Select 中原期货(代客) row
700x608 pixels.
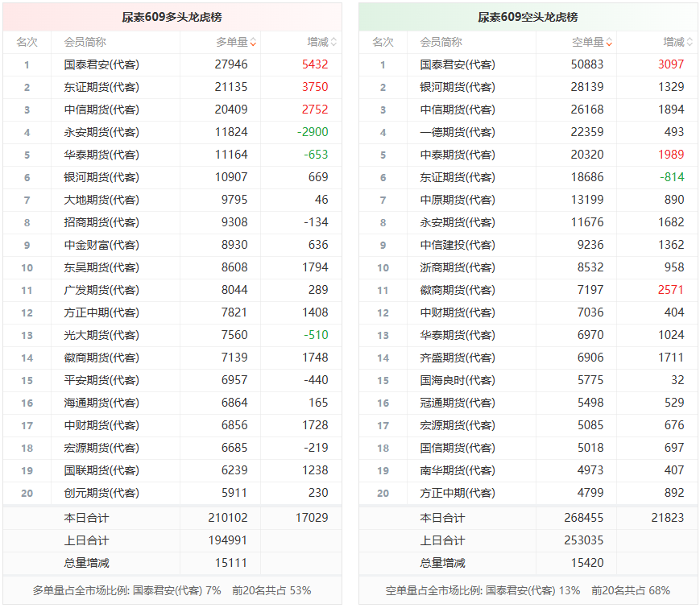click(x=528, y=200)
